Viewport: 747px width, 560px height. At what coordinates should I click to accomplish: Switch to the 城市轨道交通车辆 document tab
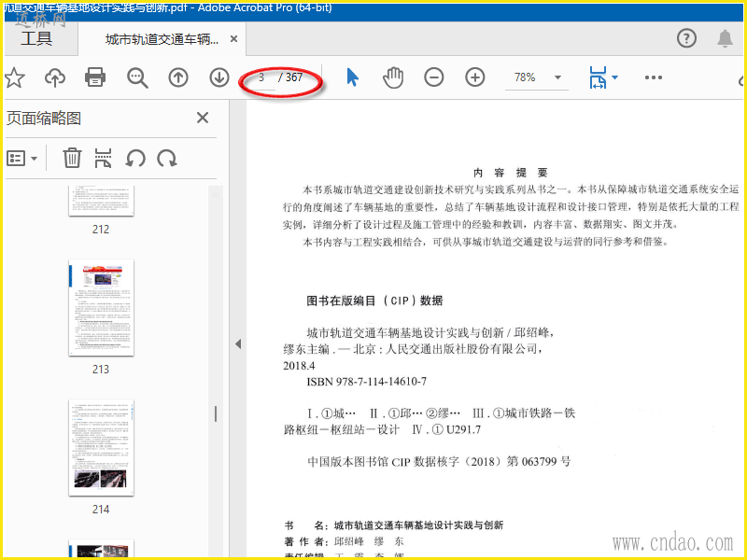[162, 39]
